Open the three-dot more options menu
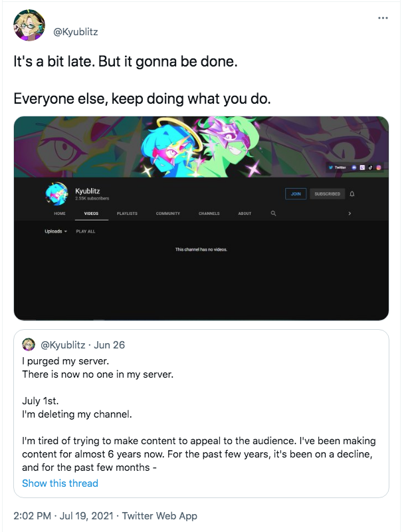 [x=383, y=18]
